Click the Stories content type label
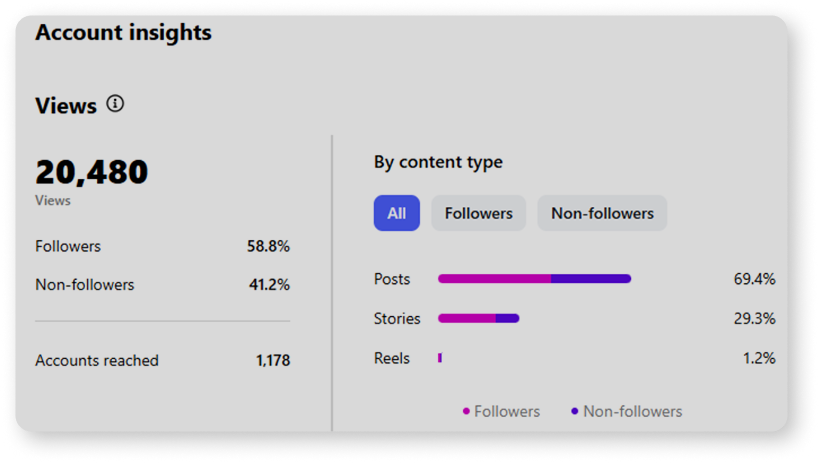 (397, 319)
